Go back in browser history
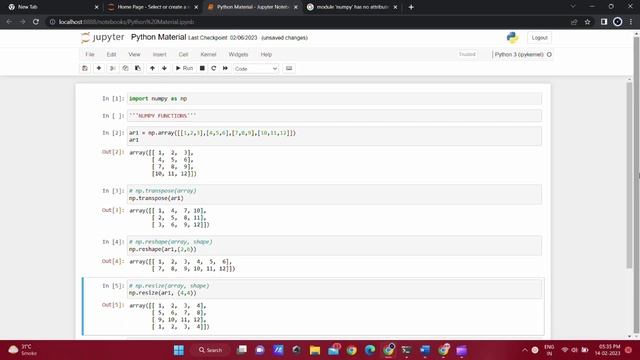The height and width of the screenshot is (360, 640). (9, 22)
